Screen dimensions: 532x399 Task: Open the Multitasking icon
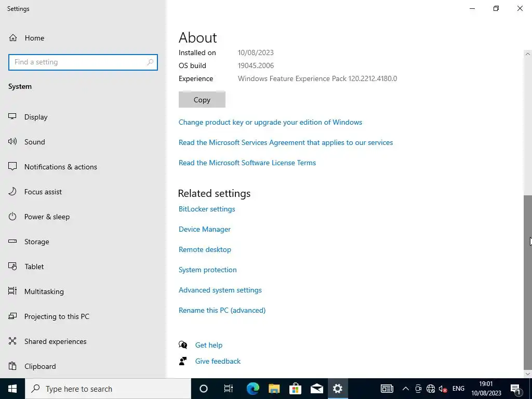click(12, 291)
